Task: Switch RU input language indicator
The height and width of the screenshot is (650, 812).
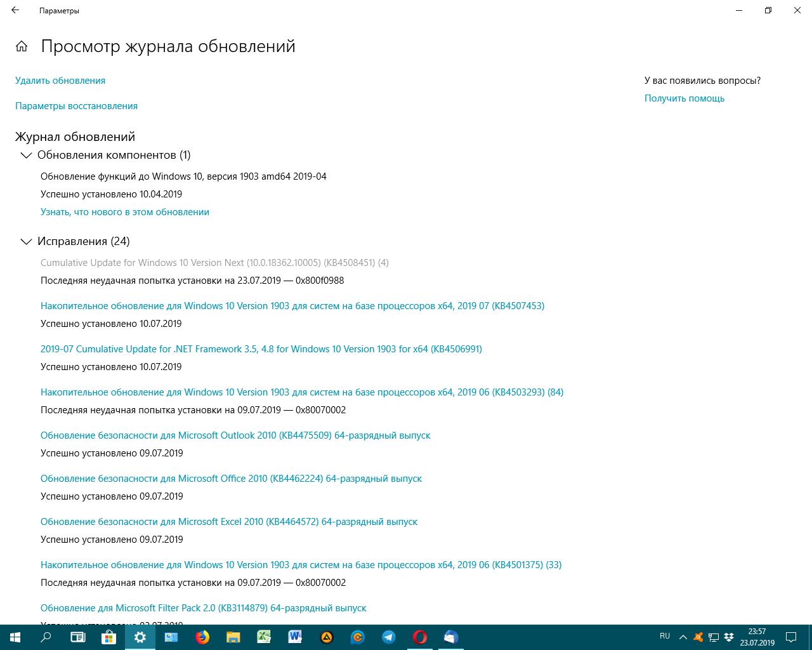Action: point(665,636)
